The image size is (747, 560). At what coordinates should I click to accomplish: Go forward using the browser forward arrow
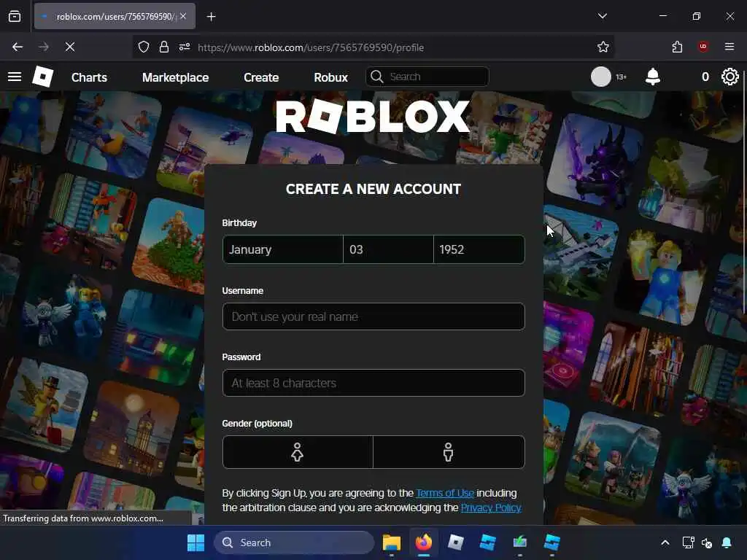(44, 47)
